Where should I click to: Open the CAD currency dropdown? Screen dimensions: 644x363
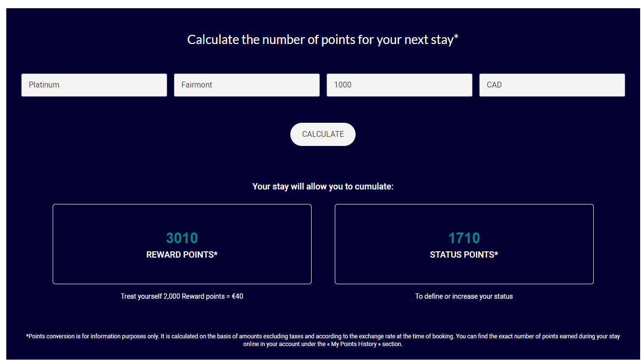(x=552, y=85)
